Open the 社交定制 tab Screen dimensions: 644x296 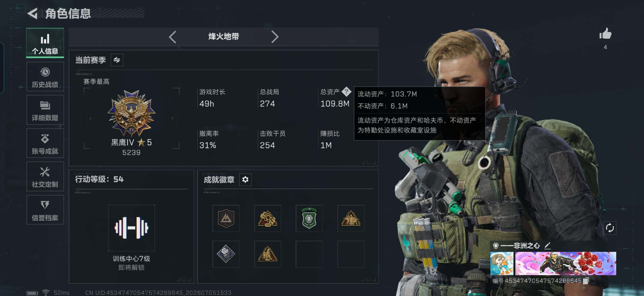pos(45,176)
